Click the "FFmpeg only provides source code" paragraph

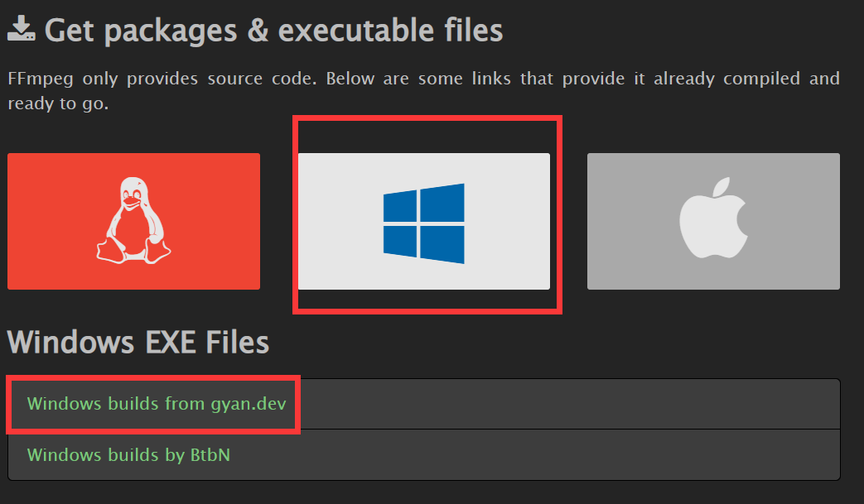pyautogui.click(x=424, y=91)
